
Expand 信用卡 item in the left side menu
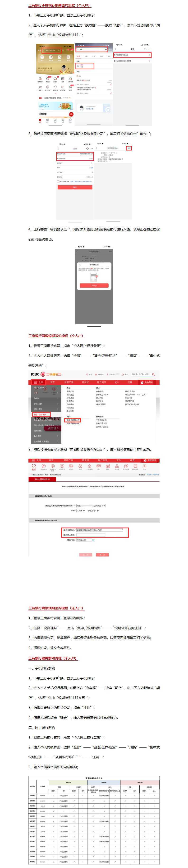tap(46, 398)
